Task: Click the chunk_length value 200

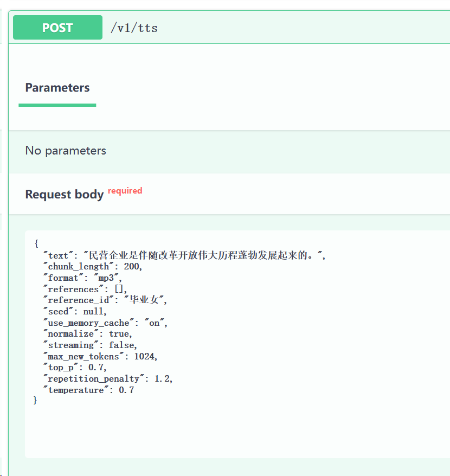Action: tap(131, 267)
